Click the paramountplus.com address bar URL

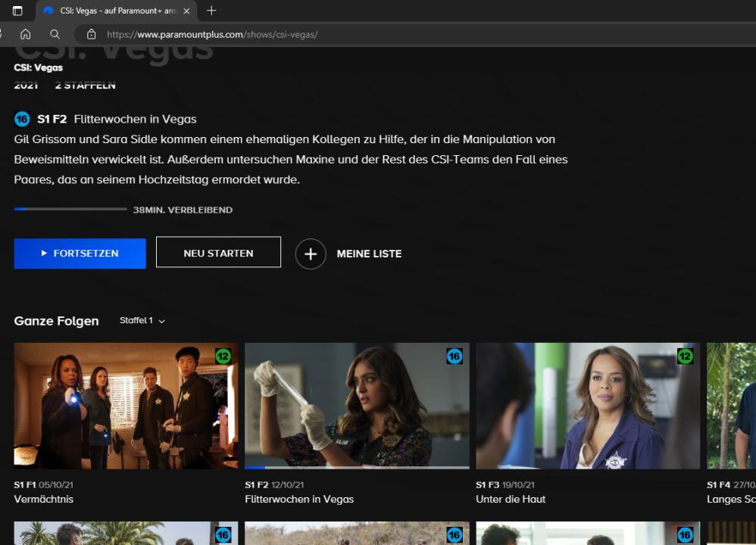pos(212,35)
